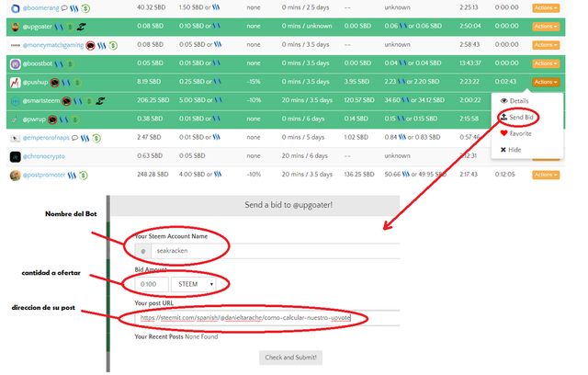Click the Steem logo icon next to @boomerang
The image size is (588, 375).
tap(73, 8)
